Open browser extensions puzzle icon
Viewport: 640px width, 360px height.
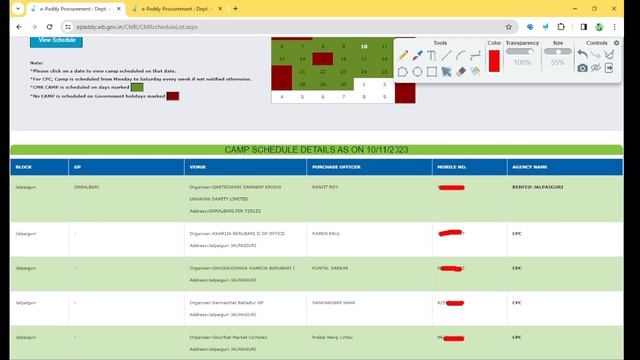[561, 27]
